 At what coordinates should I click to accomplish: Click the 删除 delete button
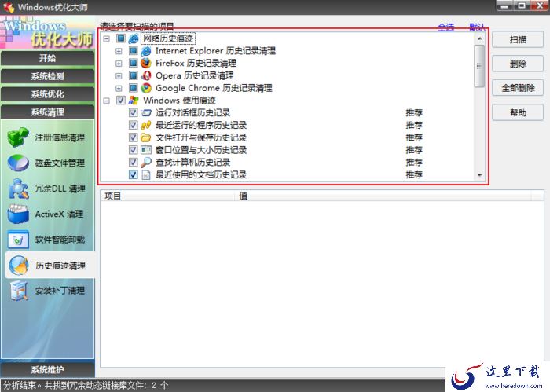coord(518,64)
